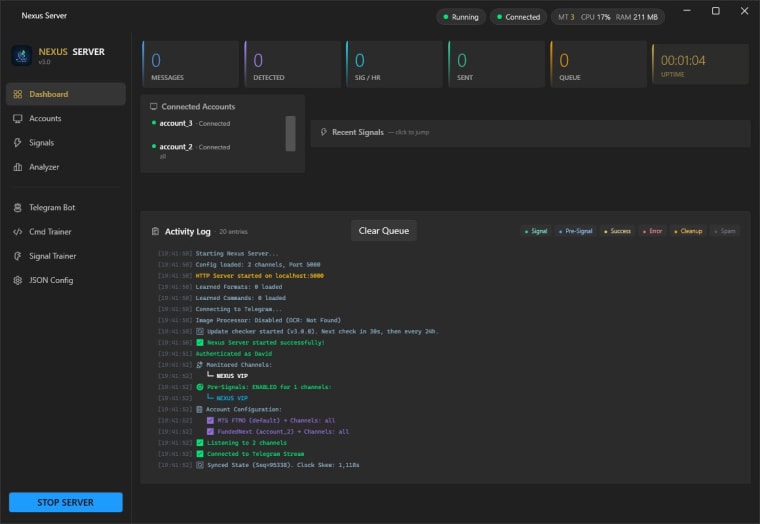Toggle the Pre-Signal log filter
This screenshot has width=760, height=524.
pyautogui.click(x=575, y=231)
